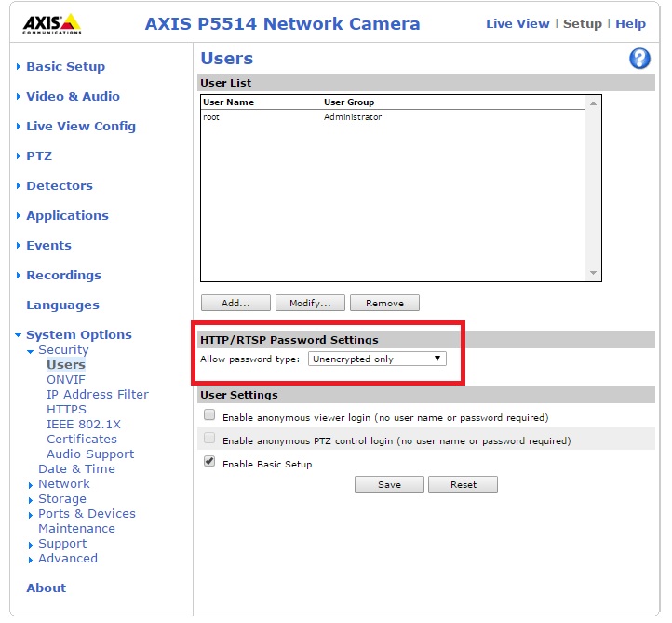Open the Maintenance page
672x623 pixels.
[76, 529]
